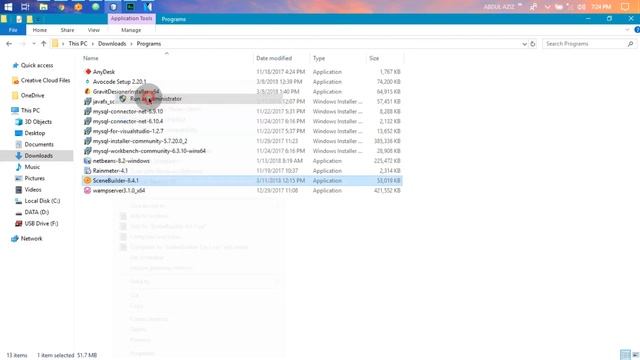Click the Downloads breadcrumb
Viewport: 640px width, 360px height.
point(112,44)
